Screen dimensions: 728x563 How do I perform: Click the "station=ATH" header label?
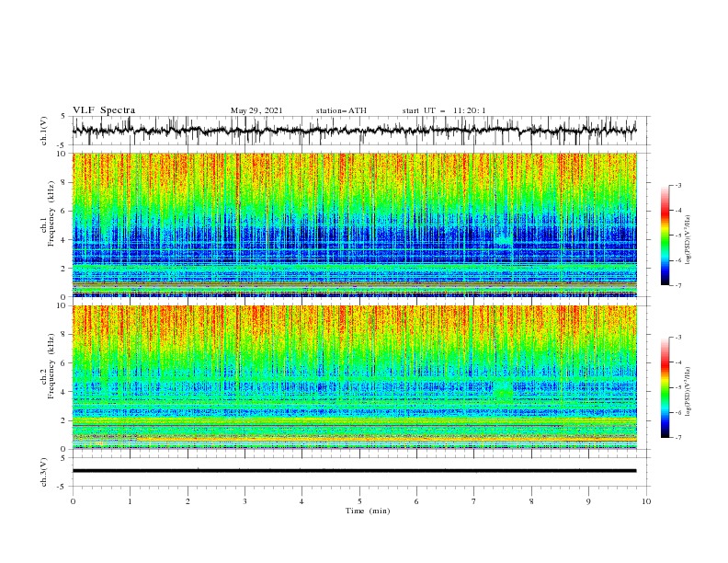point(341,110)
